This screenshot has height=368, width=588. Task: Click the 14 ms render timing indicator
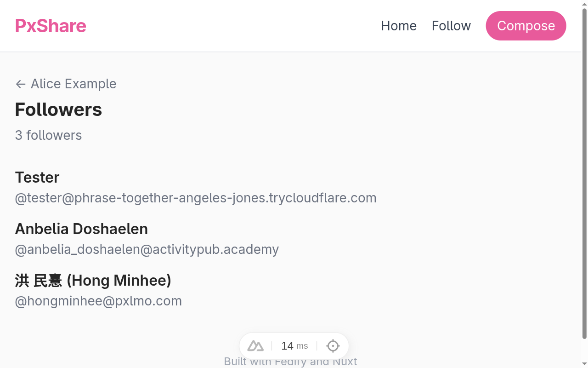pyautogui.click(x=294, y=345)
